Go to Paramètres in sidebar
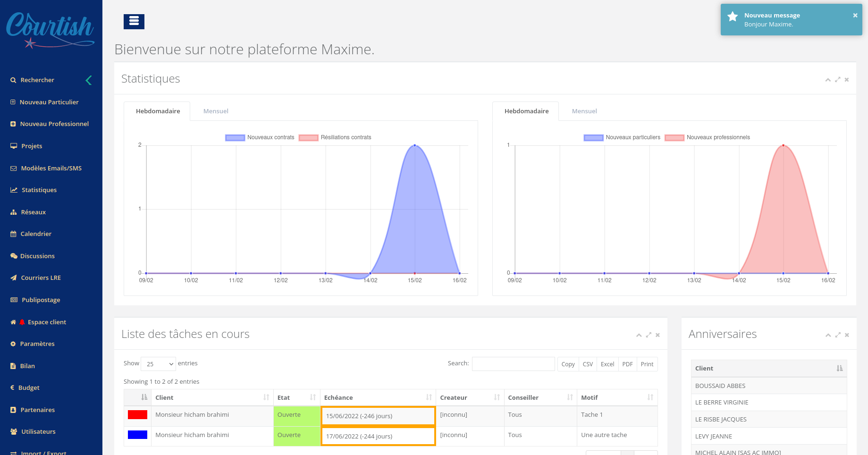Viewport: 868px width, 455px height. [x=37, y=344]
